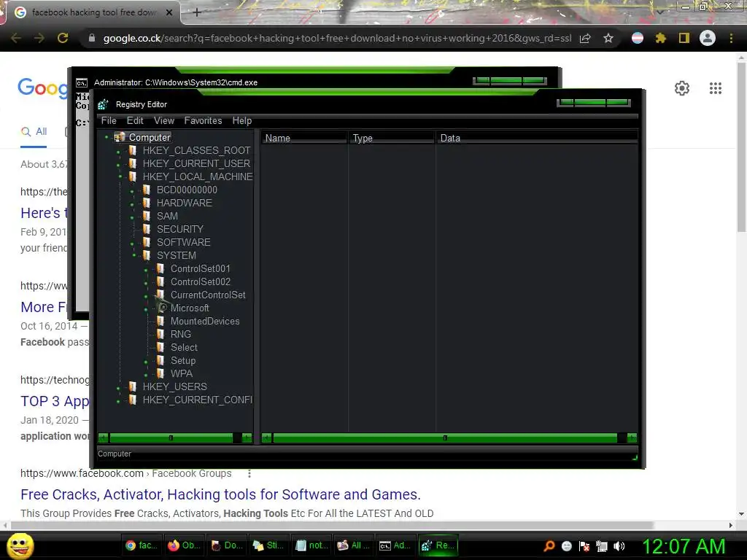Select the All search tab in Google
The image size is (747, 560).
point(34,132)
